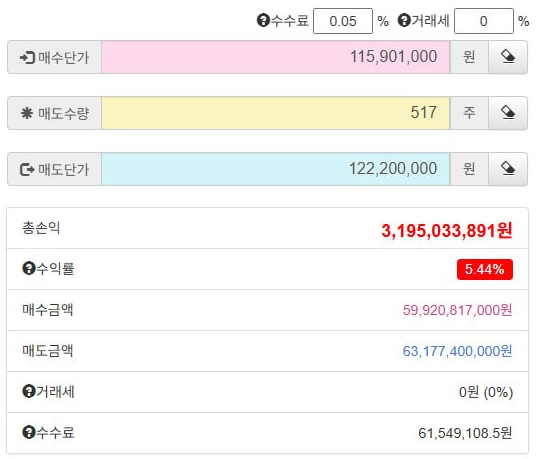
Task: Show help for 수수료 result row
Action: [29, 432]
